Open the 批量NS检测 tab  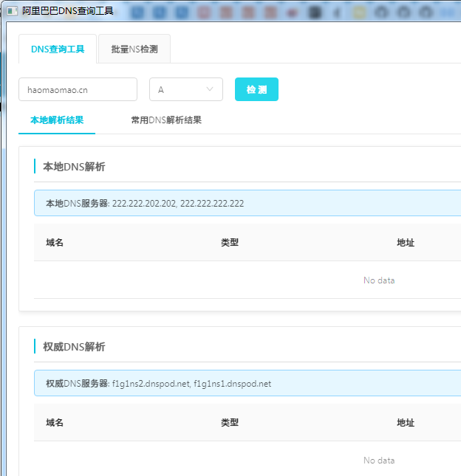(134, 49)
